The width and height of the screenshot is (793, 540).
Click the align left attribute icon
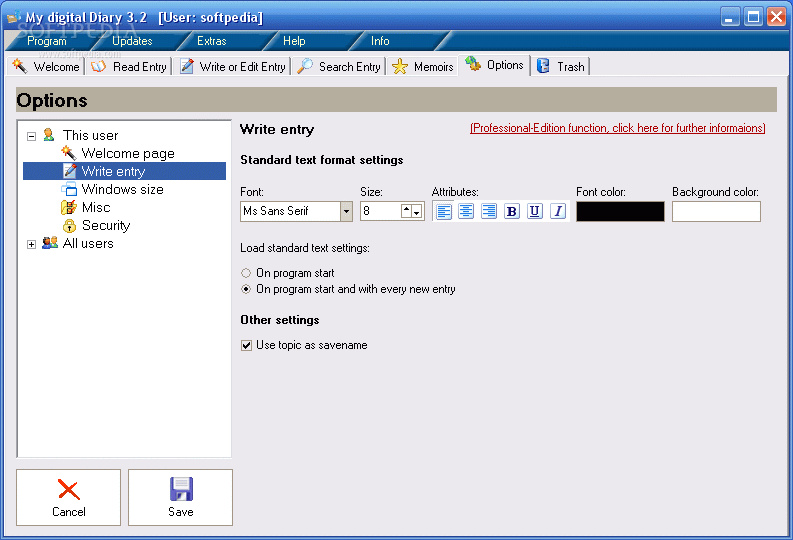click(444, 211)
